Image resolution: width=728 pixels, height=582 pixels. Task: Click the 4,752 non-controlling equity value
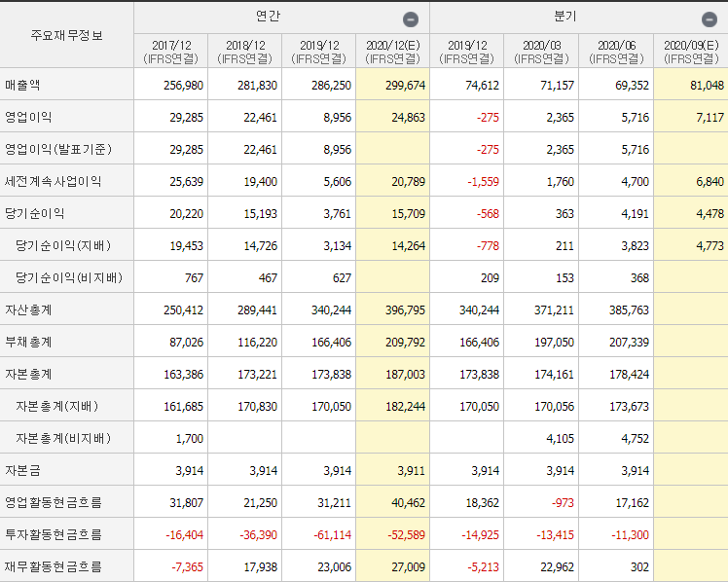pyautogui.click(x=635, y=438)
